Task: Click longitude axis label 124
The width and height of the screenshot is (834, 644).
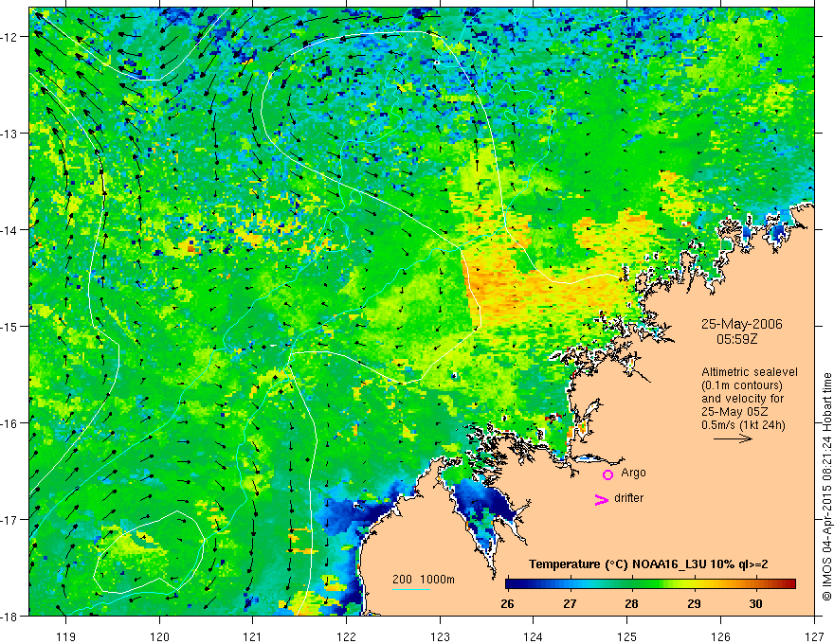Action: tap(534, 636)
